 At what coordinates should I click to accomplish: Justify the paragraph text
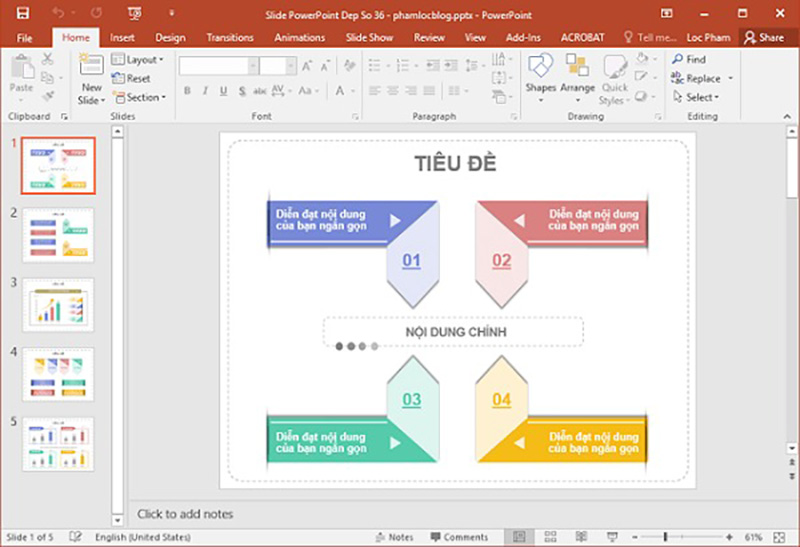[429, 91]
